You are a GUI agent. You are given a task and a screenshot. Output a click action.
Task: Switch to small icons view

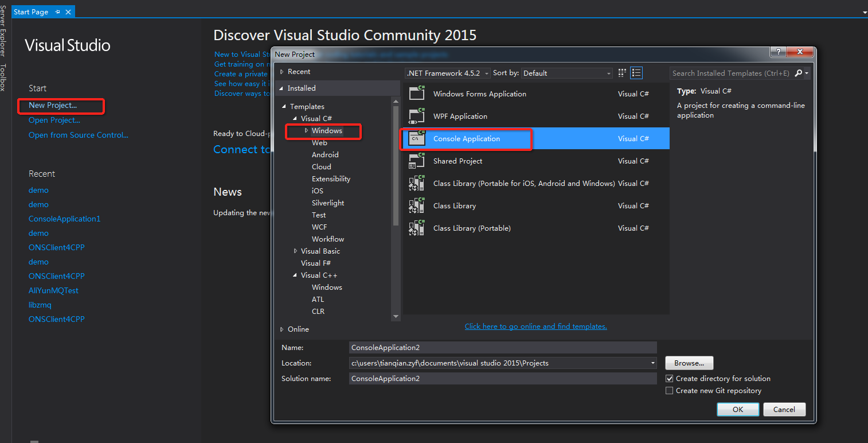(623, 73)
